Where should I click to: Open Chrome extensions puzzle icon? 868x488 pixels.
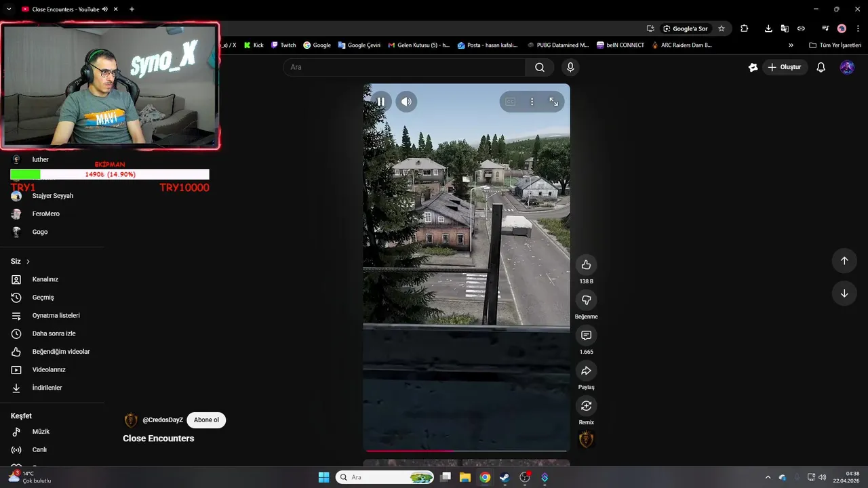click(x=745, y=28)
